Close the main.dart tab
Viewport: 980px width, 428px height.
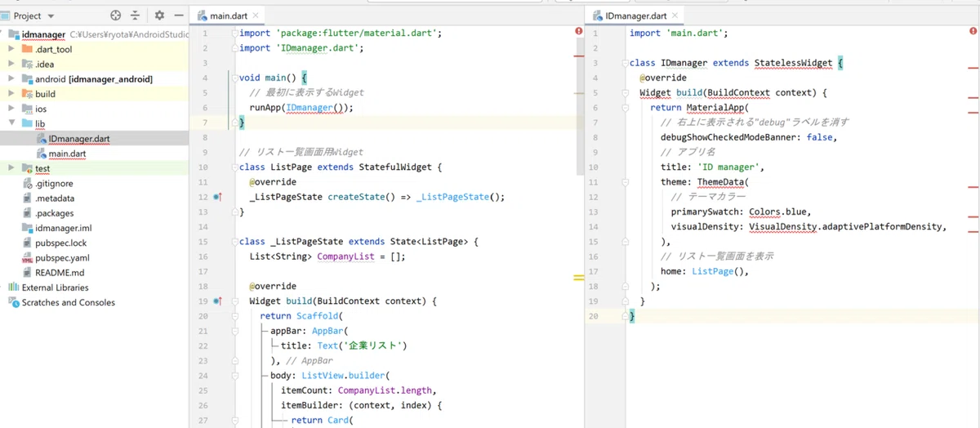[x=256, y=16]
